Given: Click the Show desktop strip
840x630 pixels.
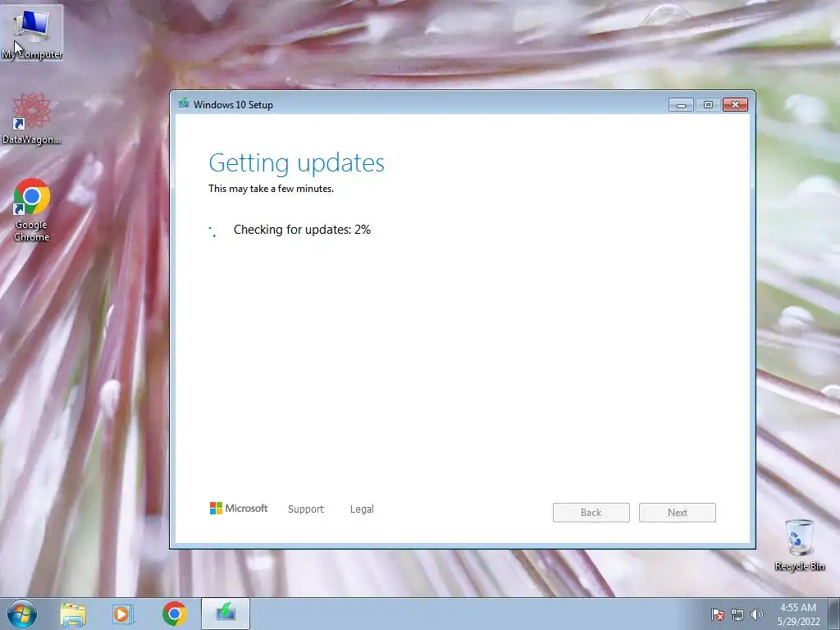Looking at the screenshot, I should pyautogui.click(x=834, y=614).
